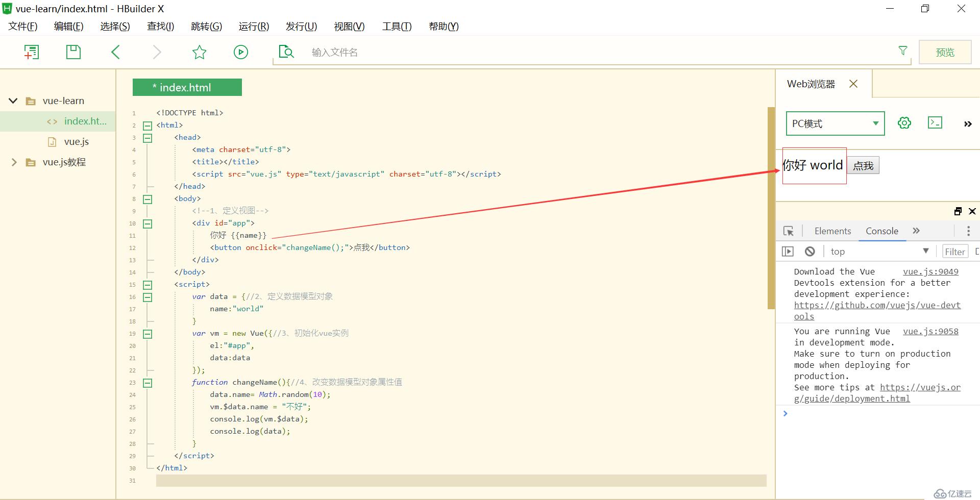Show more devtools tabs chevron
This screenshot has height=500, width=980.
[916, 231]
